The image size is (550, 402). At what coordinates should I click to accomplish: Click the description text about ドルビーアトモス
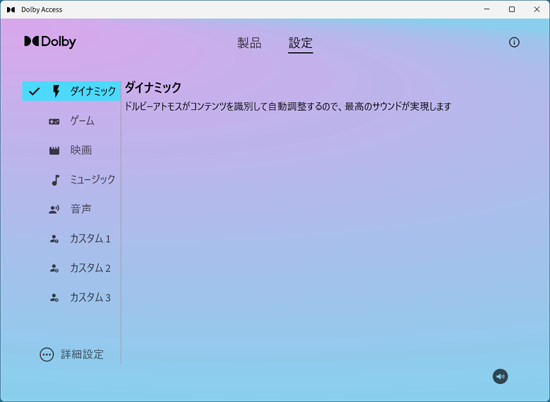[x=288, y=106]
